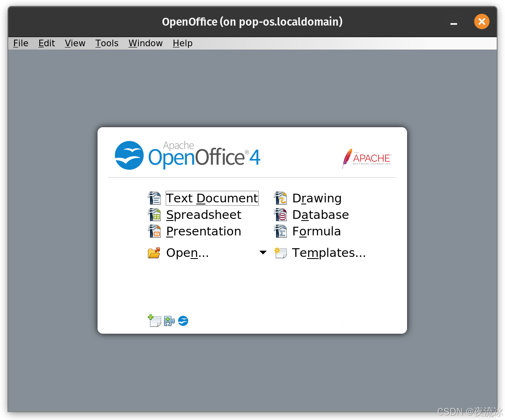Click the Formula icon

(281, 231)
